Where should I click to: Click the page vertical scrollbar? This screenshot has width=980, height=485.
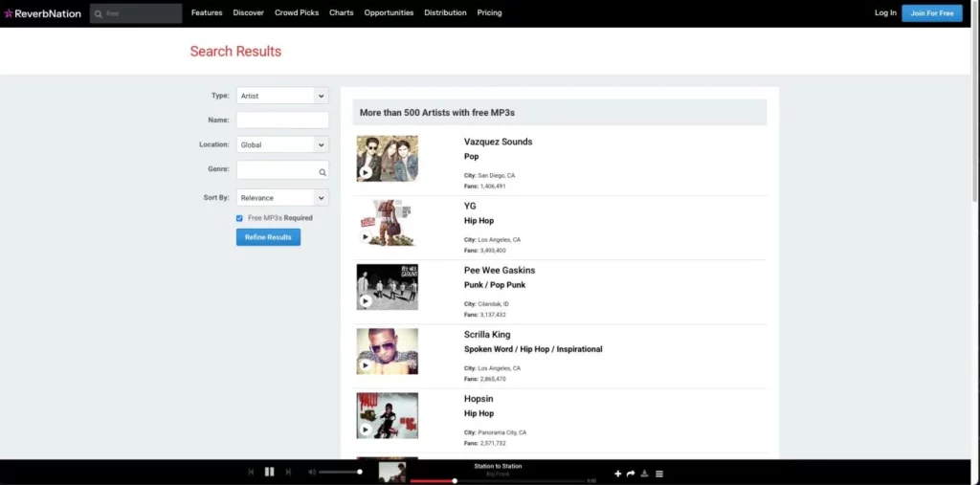(975, 100)
